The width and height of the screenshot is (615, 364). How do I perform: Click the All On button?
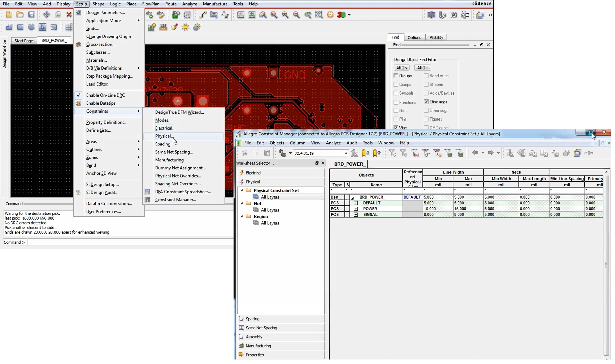[x=401, y=68]
